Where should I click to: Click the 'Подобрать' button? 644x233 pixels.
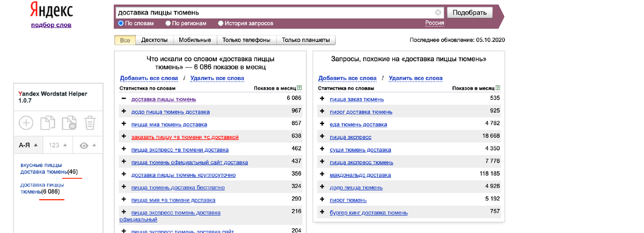(x=470, y=12)
